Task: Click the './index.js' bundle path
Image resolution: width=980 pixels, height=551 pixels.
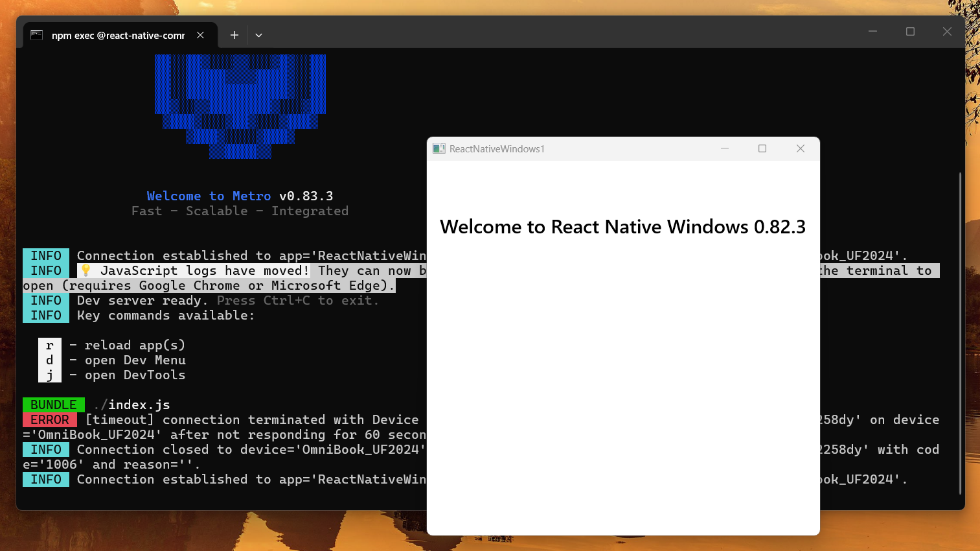Action: (131, 404)
